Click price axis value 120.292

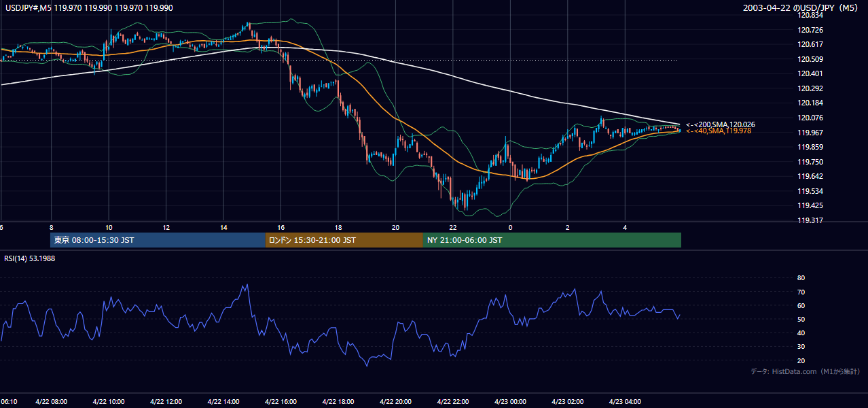(810, 88)
